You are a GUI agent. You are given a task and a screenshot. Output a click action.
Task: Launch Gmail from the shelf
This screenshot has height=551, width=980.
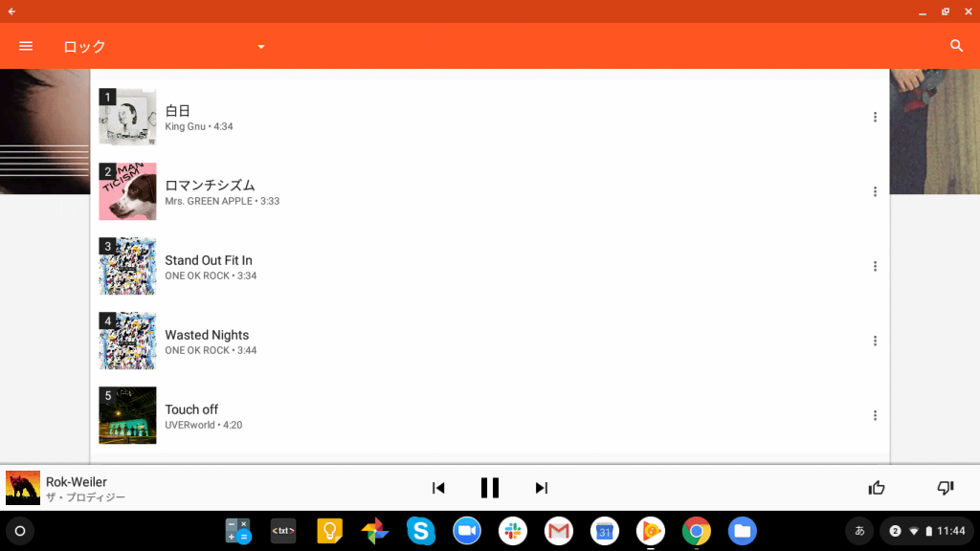pos(559,531)
